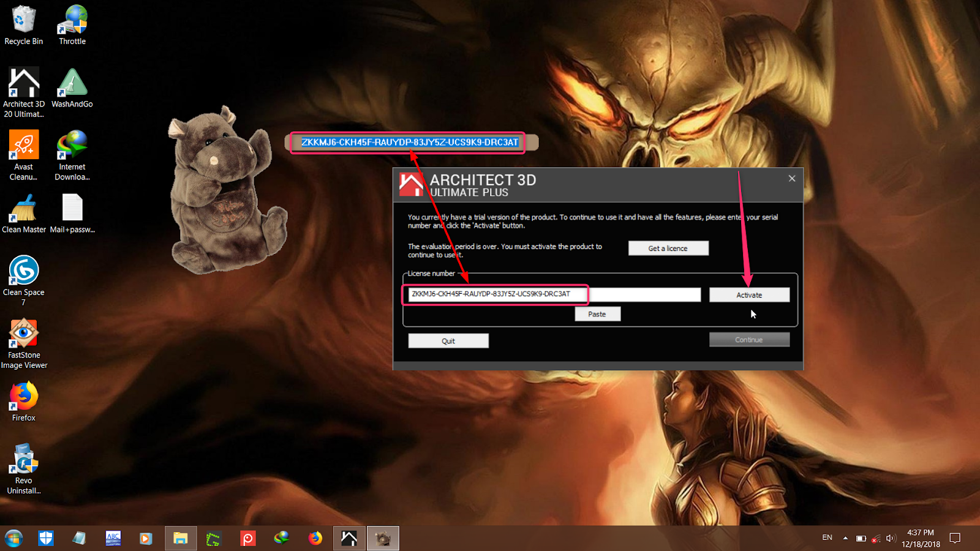Click the greyed-out Continue button
Image resolution: width=980 pixels, height=551 pixels.
(749, 340)
